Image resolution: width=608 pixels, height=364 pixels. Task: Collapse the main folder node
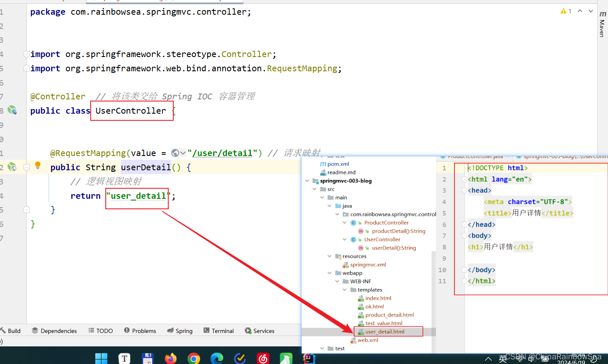322,198
